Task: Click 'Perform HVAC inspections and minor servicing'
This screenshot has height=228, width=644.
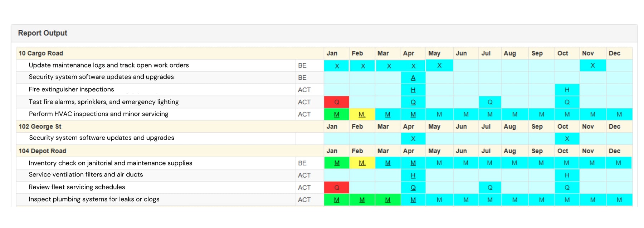Action: tap(98, 114)
